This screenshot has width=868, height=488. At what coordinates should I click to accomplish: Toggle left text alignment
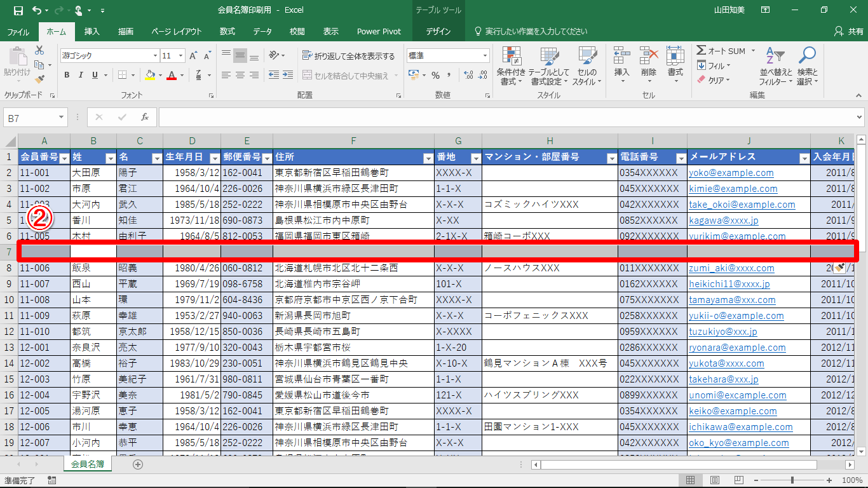[226, 75]
